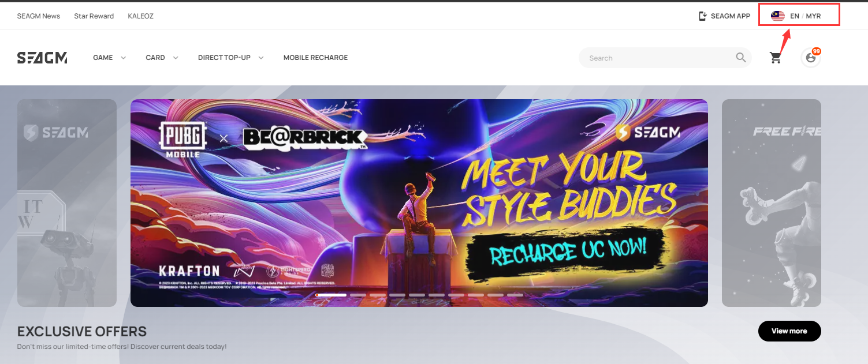Screen dimensions: 868x364
Task: Open the SEAGM News link
Action: point(39,16)
